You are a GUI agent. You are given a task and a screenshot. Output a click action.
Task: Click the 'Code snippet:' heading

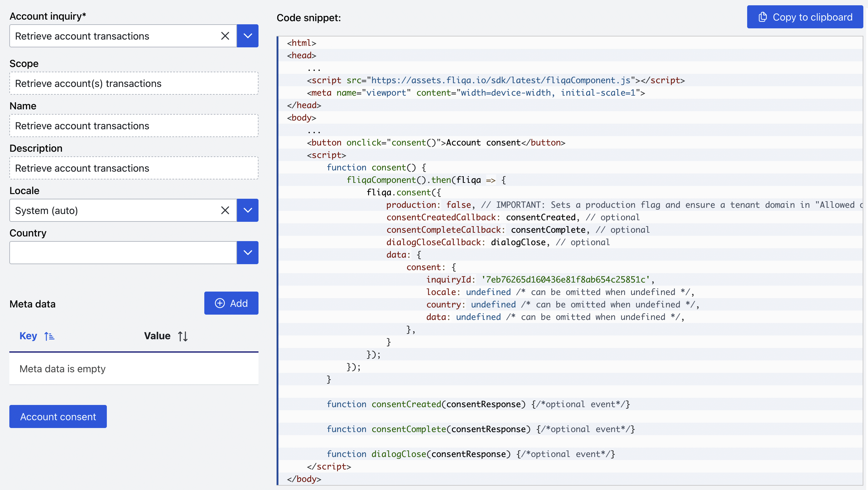click(x=309, y=17)
